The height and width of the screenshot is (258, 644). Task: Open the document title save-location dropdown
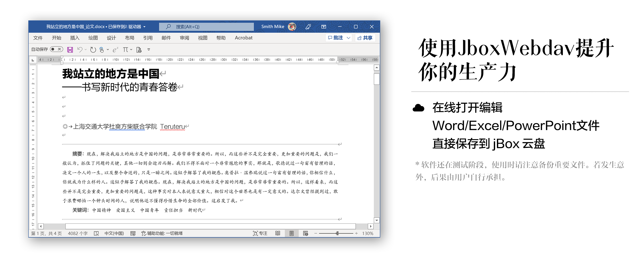pyautogui.click(x=145, y=27)
